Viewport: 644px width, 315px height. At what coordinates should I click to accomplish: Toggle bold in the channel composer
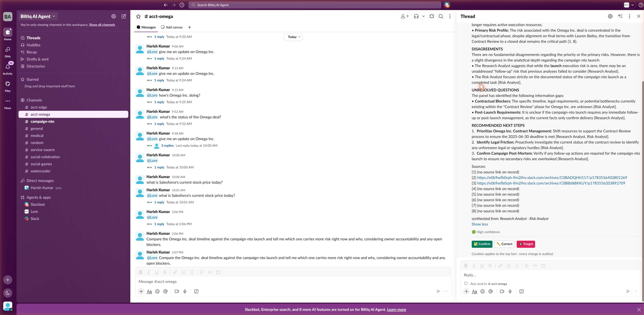pyautogui.click(x=140, y=272)
